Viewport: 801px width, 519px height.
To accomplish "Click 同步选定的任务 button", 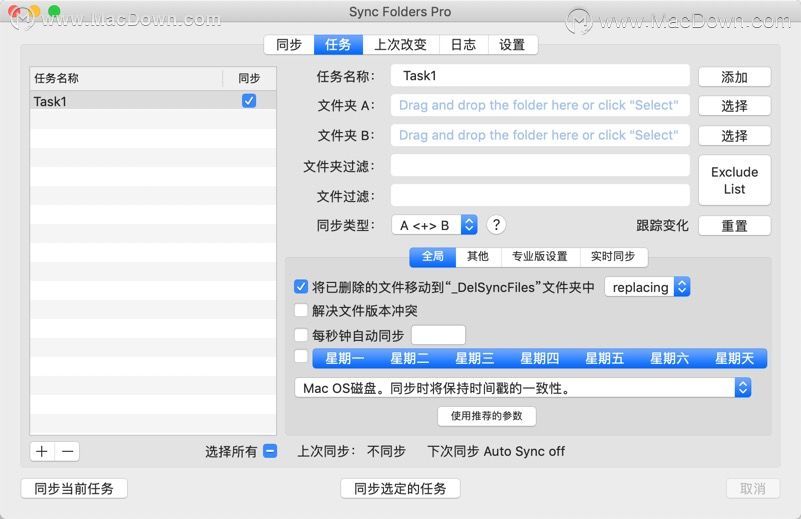I will 400,488.
